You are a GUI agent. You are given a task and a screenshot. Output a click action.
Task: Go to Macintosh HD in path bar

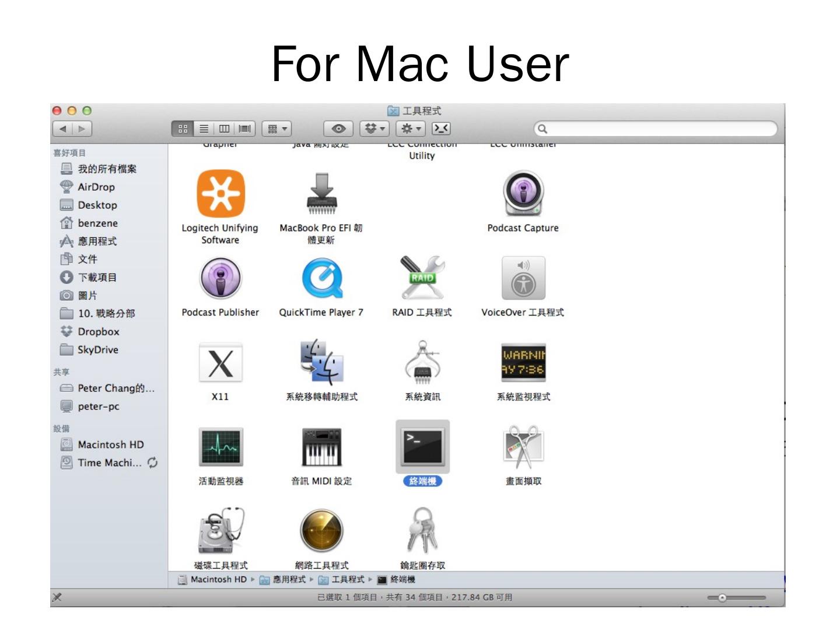coord(212,580)
